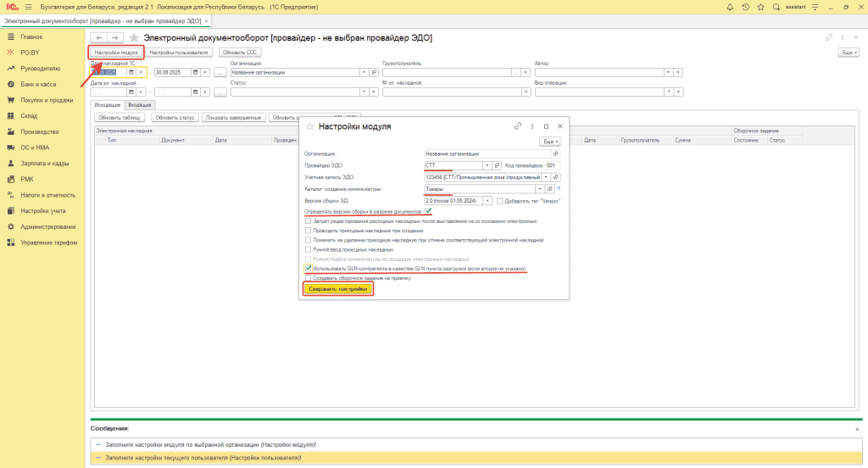The image size is (868, 468).
Task: Open calendar picker for Дата накладной 1С
Action: point(131,72)
